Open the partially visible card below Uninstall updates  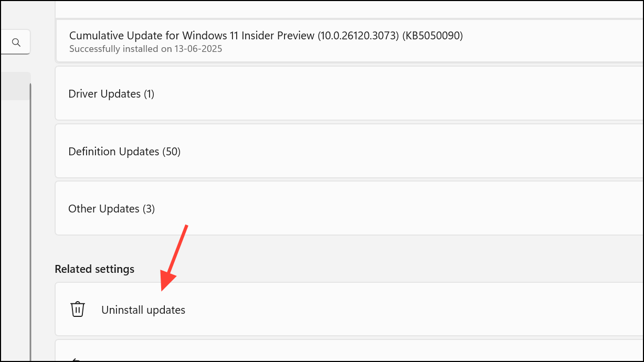(349, 350)
